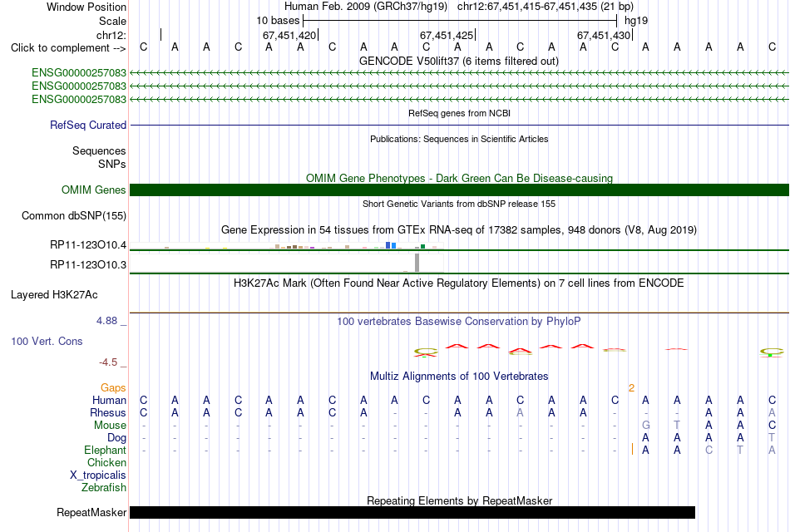Screen dimensions: 790x532
Task: Click the black RepeatMasker element bar
Action: (x=412, y=512)
